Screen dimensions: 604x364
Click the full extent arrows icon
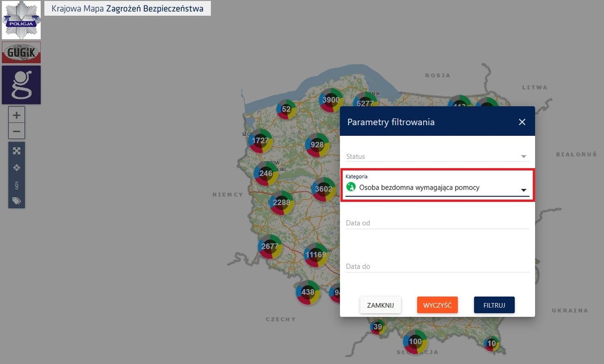point(17,151)
